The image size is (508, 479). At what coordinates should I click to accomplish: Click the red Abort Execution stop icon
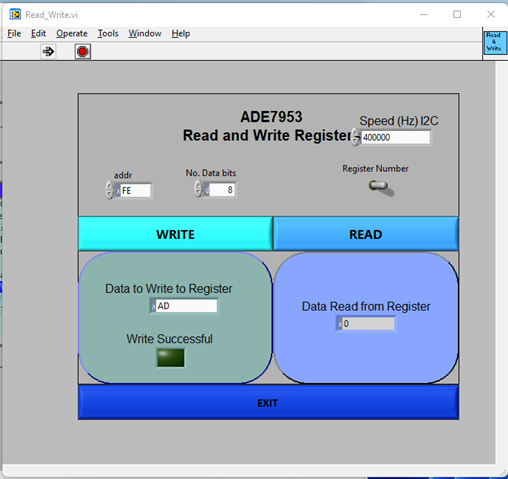point(83,52)
